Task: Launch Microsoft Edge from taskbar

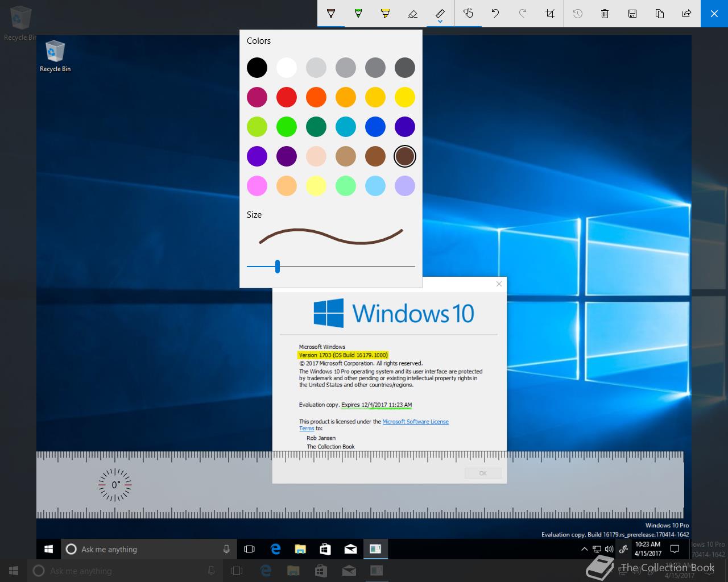Action: [x=276, y=549]
